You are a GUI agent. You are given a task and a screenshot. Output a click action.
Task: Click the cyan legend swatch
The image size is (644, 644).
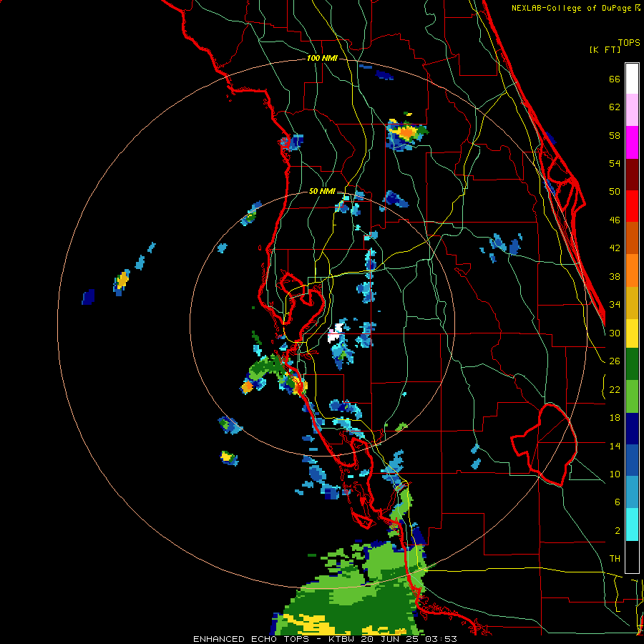click(632, 525)
